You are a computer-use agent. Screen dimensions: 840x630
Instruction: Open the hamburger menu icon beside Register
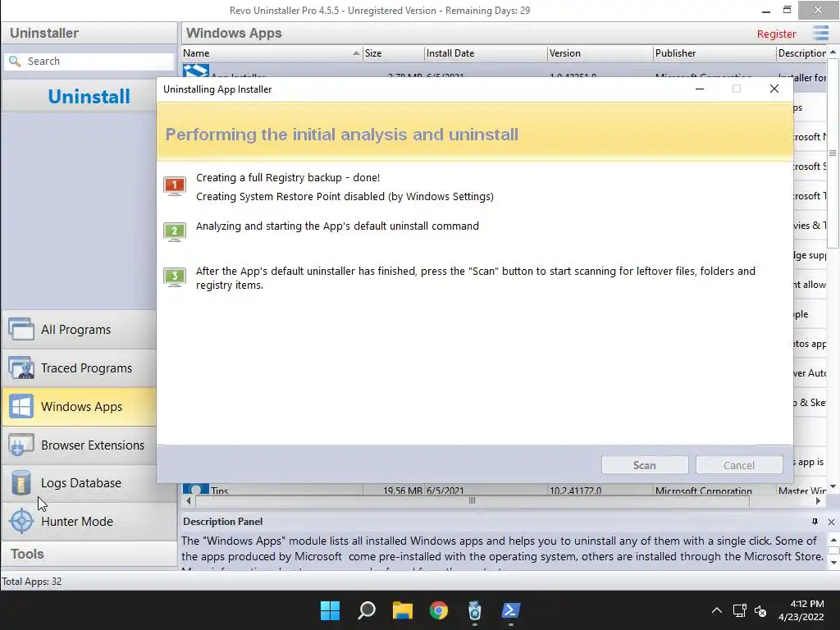(x=820, y=33)
